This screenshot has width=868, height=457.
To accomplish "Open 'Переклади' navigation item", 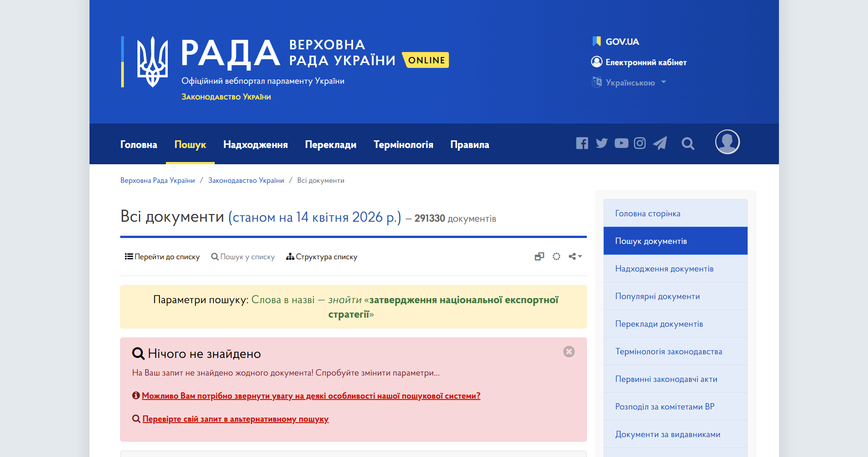I will [x=330, y=145].
